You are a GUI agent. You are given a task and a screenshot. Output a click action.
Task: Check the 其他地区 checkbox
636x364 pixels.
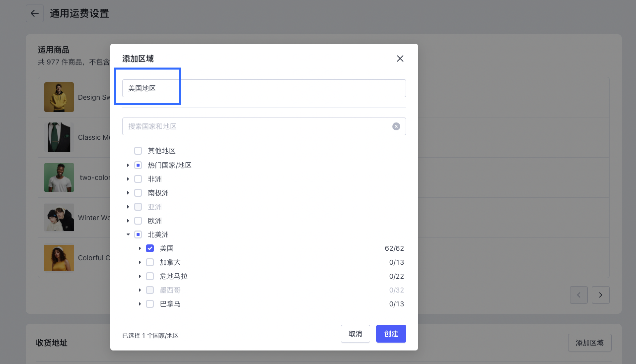tap(138, 151)
